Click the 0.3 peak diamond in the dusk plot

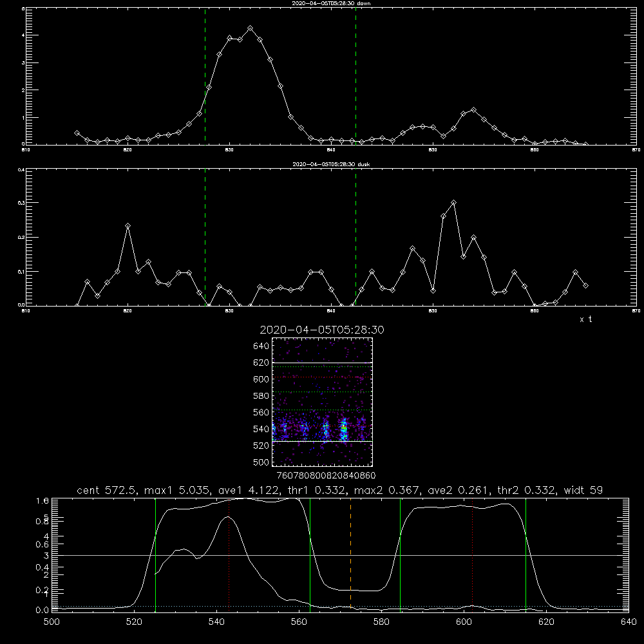point(453,202)
